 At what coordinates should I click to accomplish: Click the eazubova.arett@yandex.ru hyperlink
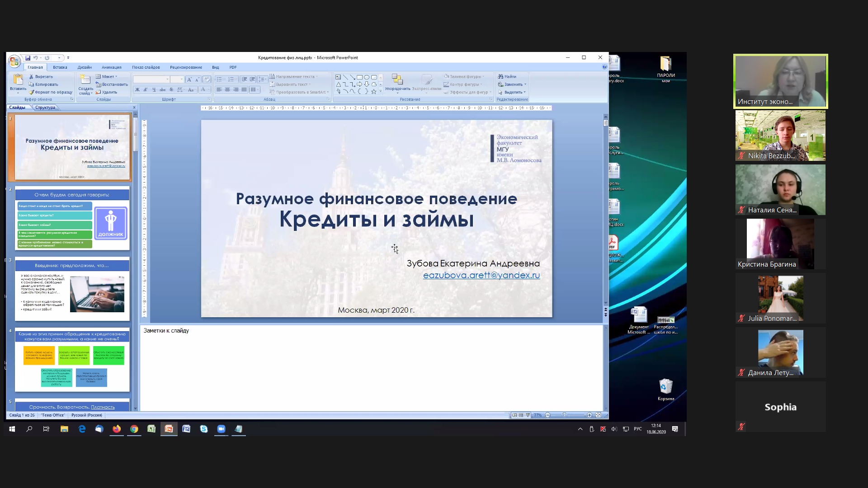pos(481,275)
